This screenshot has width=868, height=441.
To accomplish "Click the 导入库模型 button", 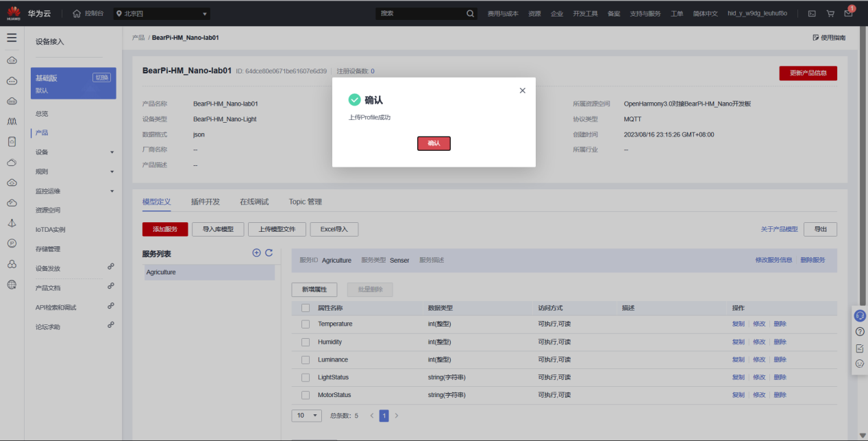I will pyautogui.click(x=218, y=229).
